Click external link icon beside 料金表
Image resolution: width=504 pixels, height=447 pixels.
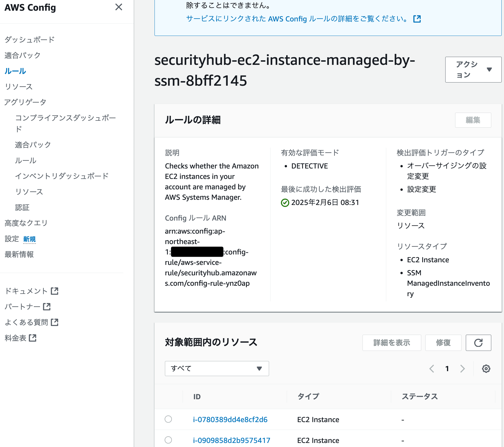(33, 338)
